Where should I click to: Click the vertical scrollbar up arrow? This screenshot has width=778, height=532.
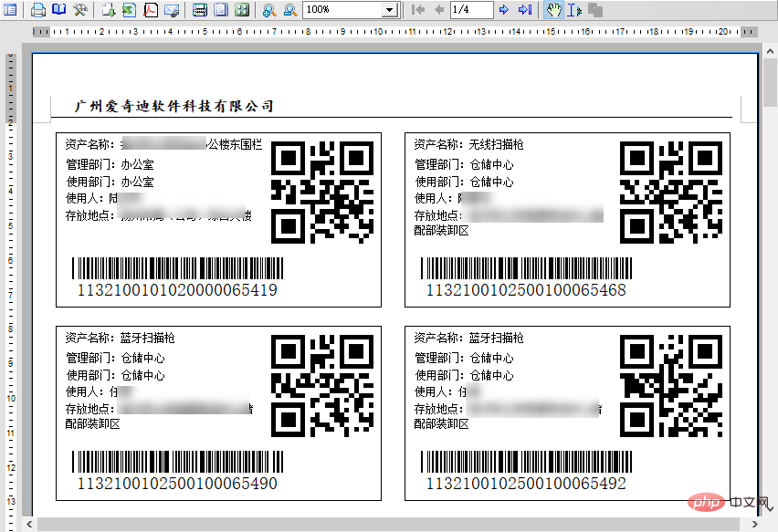click(x=770, y=50)
